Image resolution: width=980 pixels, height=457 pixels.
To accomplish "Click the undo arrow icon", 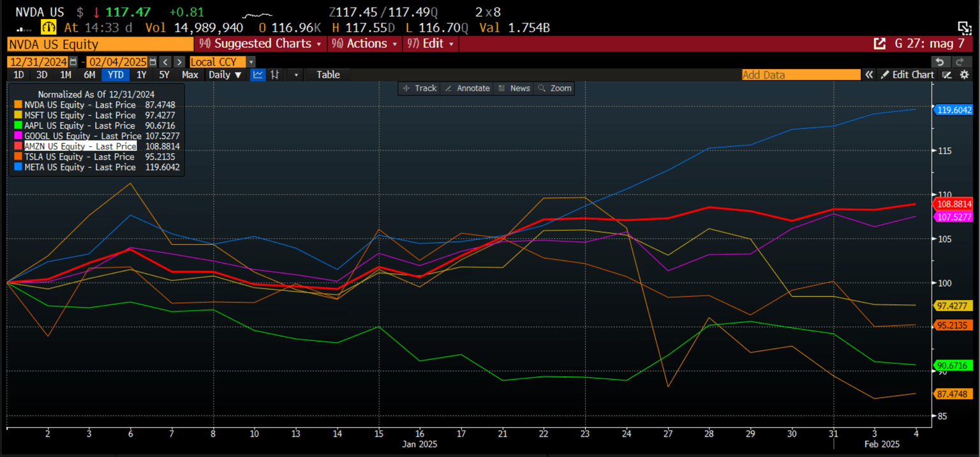I will (x=939, y=62).
